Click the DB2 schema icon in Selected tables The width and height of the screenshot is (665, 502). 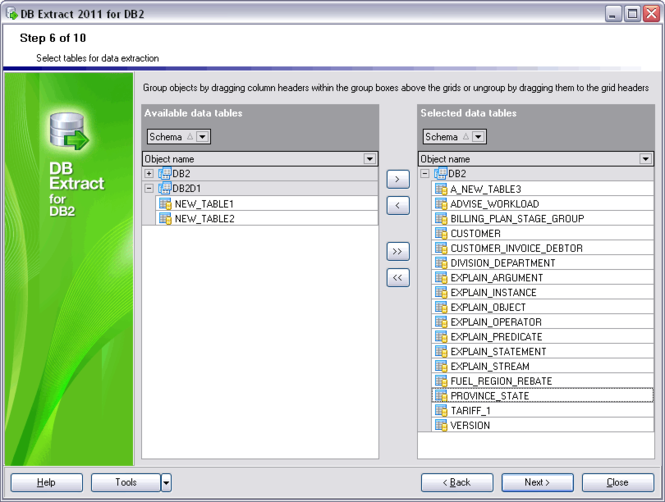tap(441, 173)
